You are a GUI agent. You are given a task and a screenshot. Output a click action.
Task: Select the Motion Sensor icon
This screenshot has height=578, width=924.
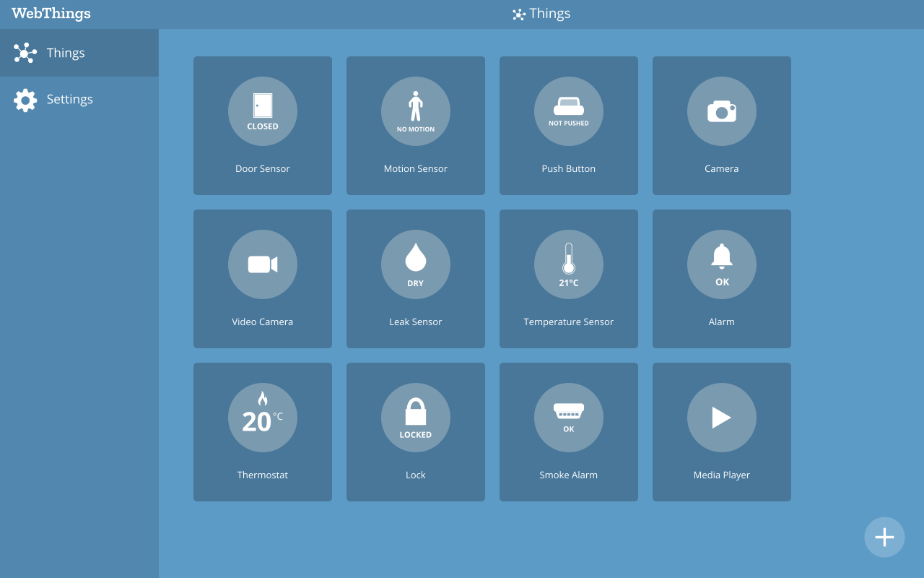click(x=416, y=111)
